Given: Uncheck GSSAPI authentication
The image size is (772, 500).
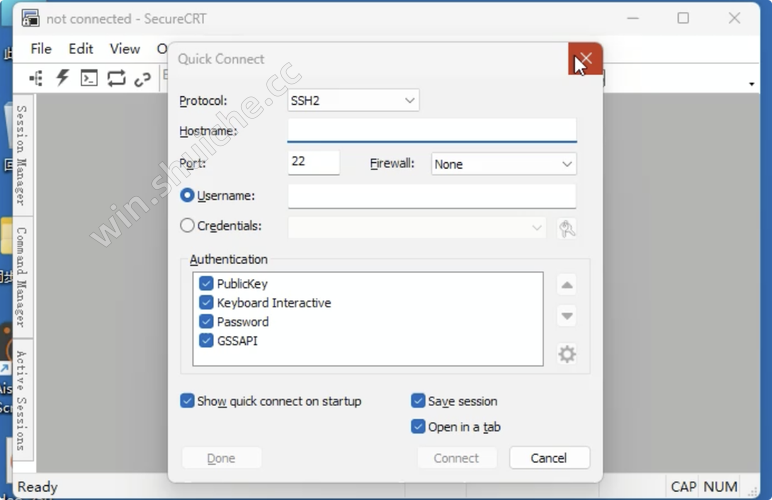Looking at the screenshot, I should (x=206, y=341).
